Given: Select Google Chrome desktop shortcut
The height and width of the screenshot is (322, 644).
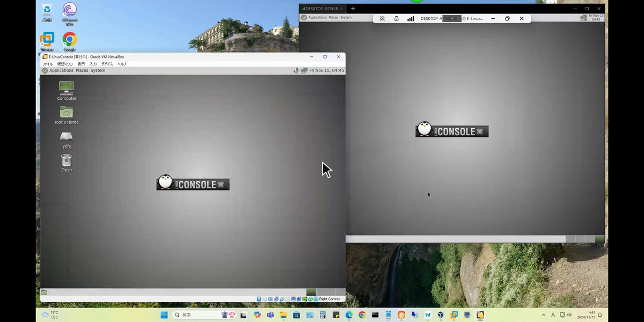Looking at the screenshot, I should click(69, 42).
